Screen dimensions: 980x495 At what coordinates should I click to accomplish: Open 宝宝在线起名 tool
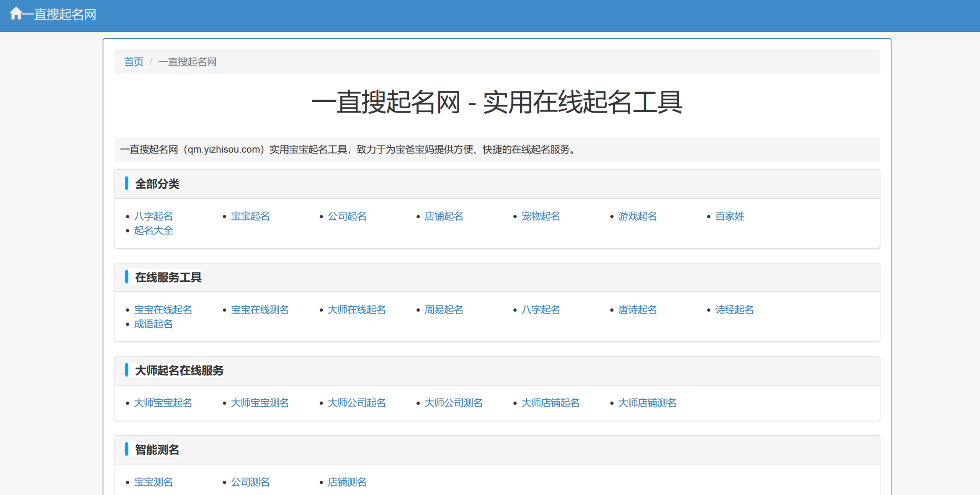pos(163,310)
